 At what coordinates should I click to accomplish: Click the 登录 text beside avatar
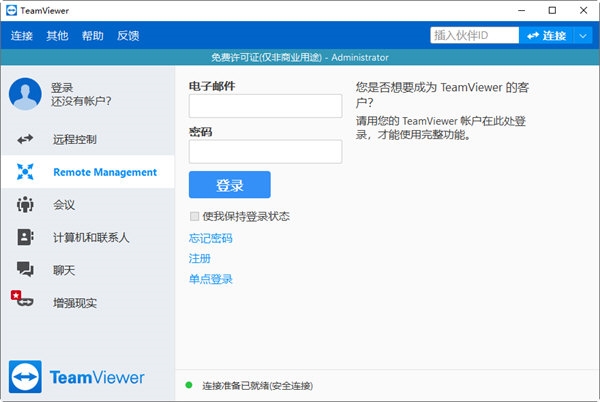[62, 88]
